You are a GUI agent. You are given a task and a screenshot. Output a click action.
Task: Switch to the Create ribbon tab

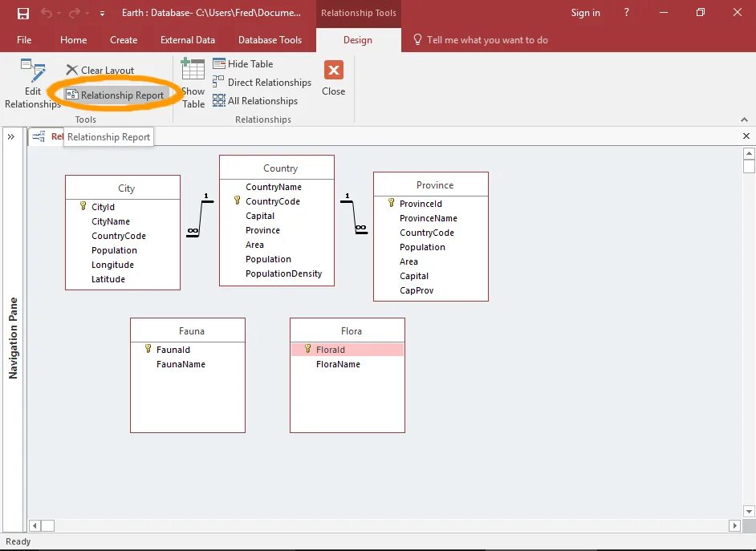[124, 40]
